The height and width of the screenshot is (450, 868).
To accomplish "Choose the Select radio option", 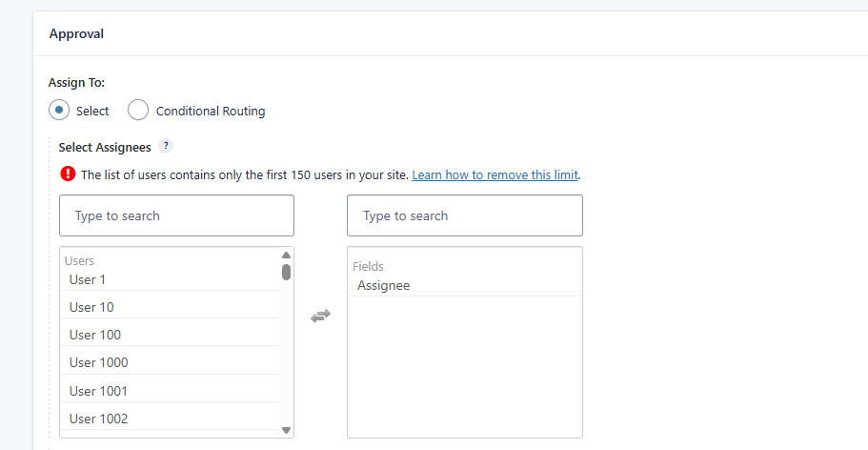I will click(59, 111).
